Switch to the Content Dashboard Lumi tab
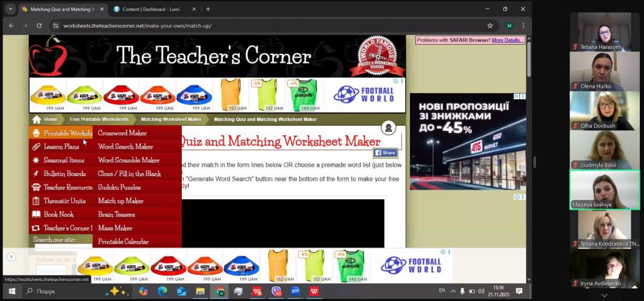 pos(151,9)
